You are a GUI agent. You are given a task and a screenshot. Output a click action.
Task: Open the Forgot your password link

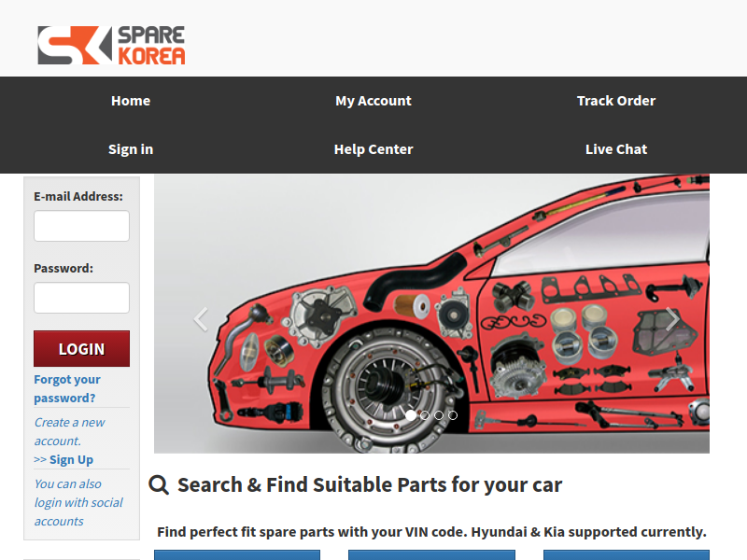(x=67, y=388)
